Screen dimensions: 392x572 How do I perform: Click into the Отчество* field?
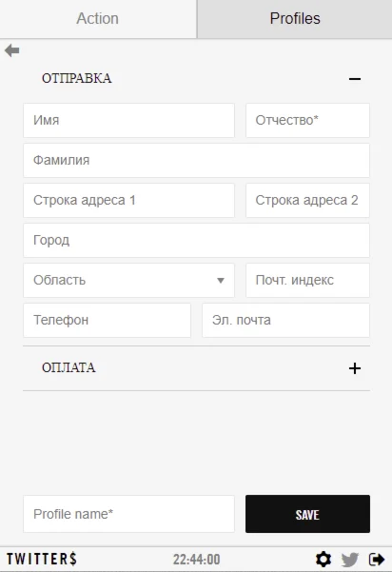click(307, 120)
